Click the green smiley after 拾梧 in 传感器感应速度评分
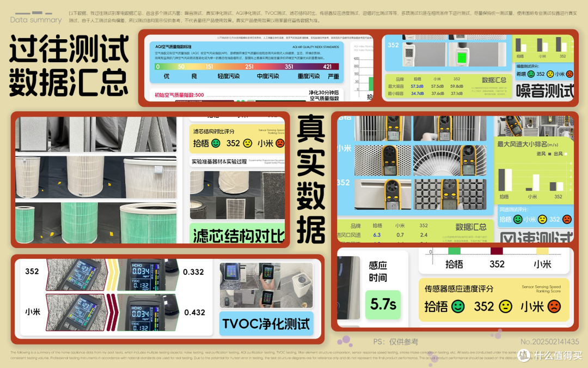The height and width of the screenshot is (368, 588). tap(457, 306)
